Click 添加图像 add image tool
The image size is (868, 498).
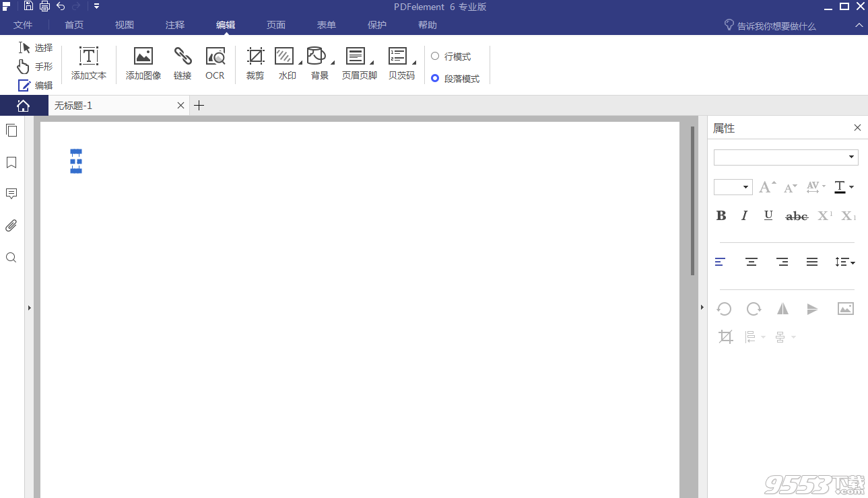click(143, 64)
